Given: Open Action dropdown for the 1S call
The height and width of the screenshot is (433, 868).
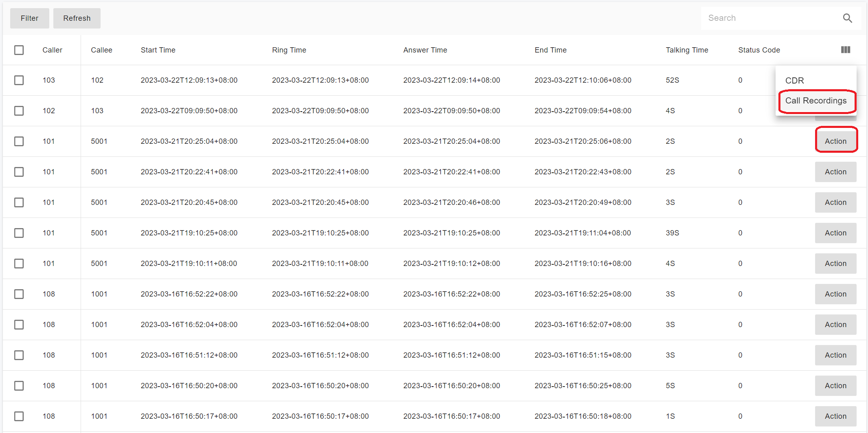Looking at the screenshot, I should 835,416.
